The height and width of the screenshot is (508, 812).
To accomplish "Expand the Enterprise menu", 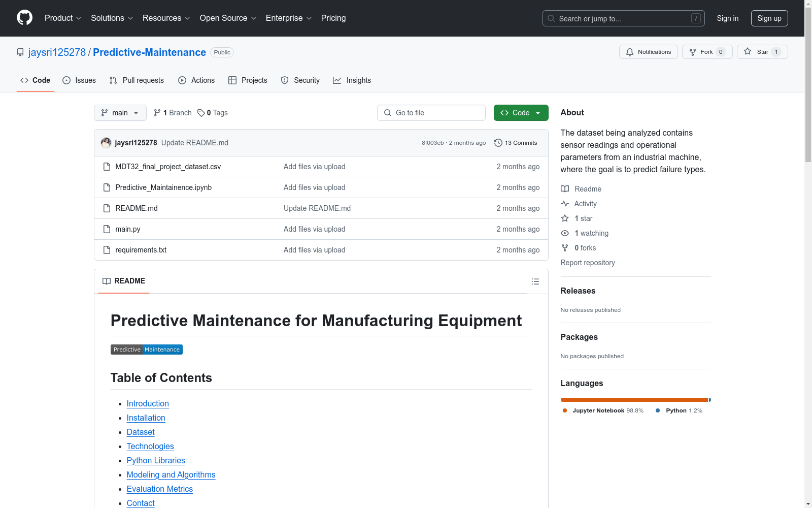I will click(x=289, y=18).
